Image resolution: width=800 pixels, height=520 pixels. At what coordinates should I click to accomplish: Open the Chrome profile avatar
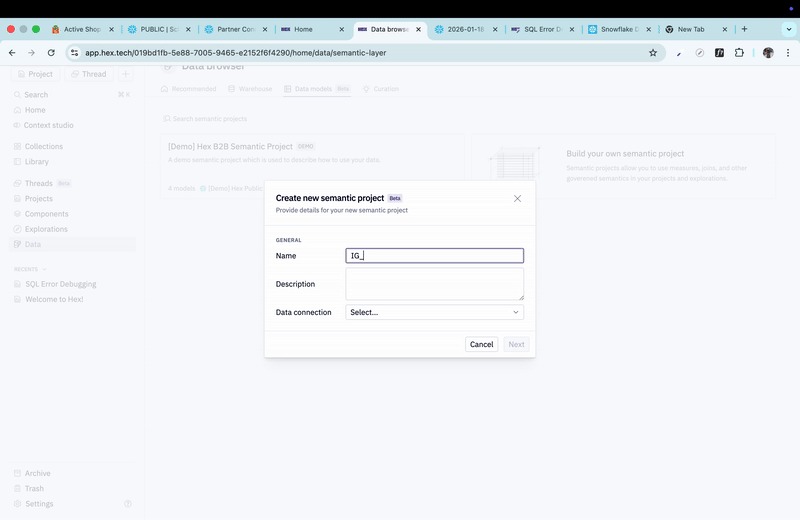tap(768, 53)
